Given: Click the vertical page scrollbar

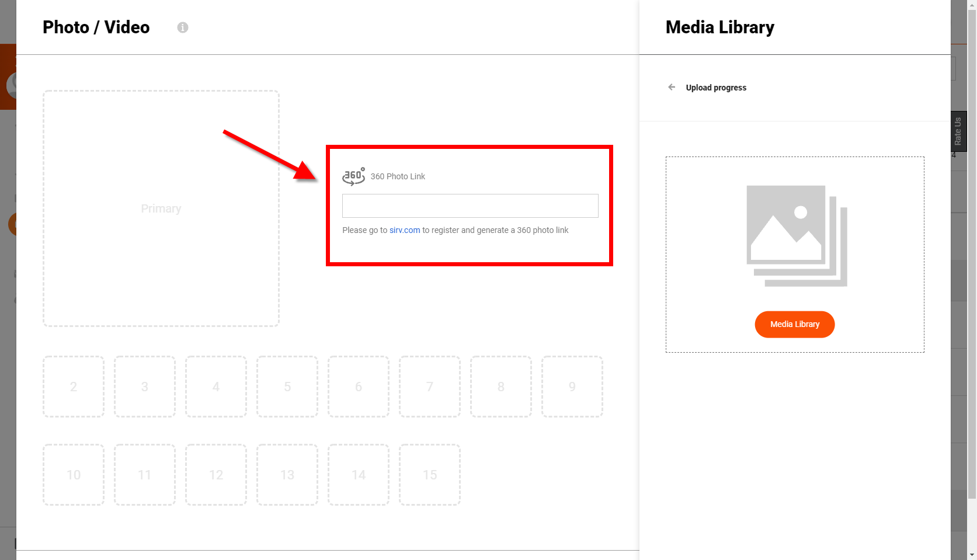Looking at the screenshot, I should 972,254.
